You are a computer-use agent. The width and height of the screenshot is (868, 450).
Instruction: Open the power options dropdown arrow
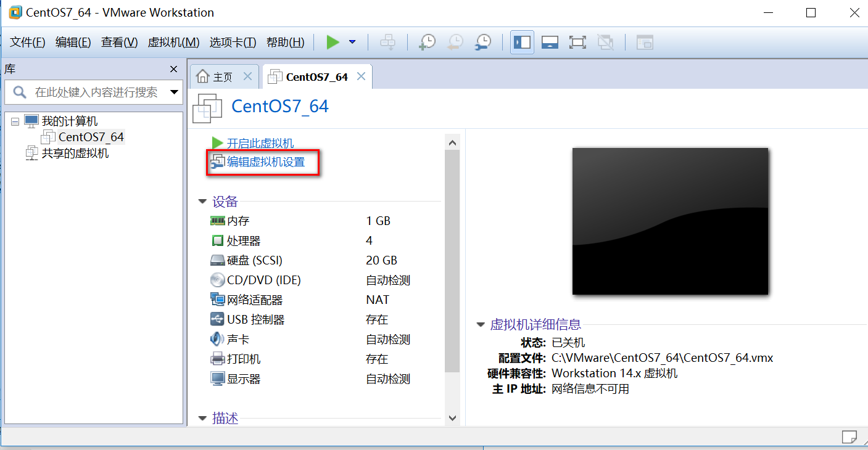[x=352, y=42]
